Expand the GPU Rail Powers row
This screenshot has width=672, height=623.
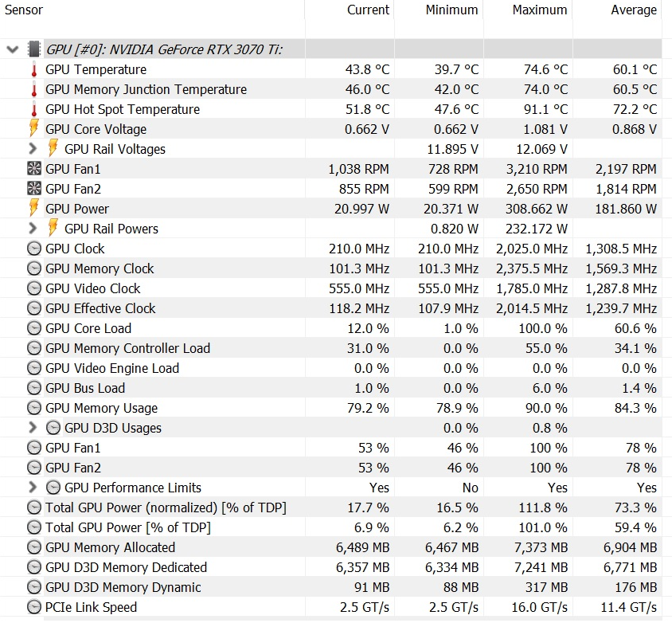[33, 229]
